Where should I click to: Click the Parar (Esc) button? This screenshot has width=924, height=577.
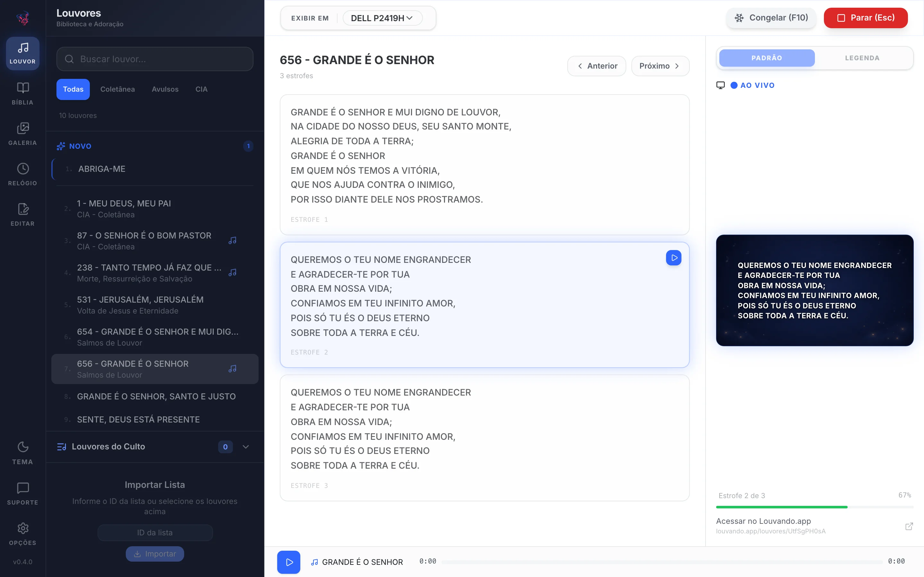coord(866,18)
